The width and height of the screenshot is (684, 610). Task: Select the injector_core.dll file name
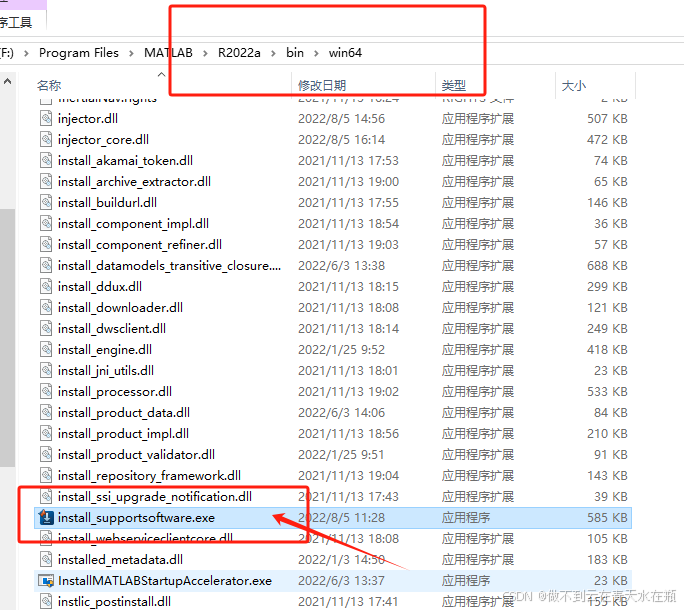[103, 139]
